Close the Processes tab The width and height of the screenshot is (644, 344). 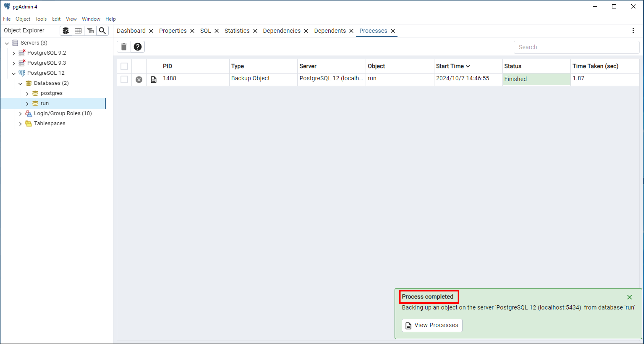click(393, 31)
